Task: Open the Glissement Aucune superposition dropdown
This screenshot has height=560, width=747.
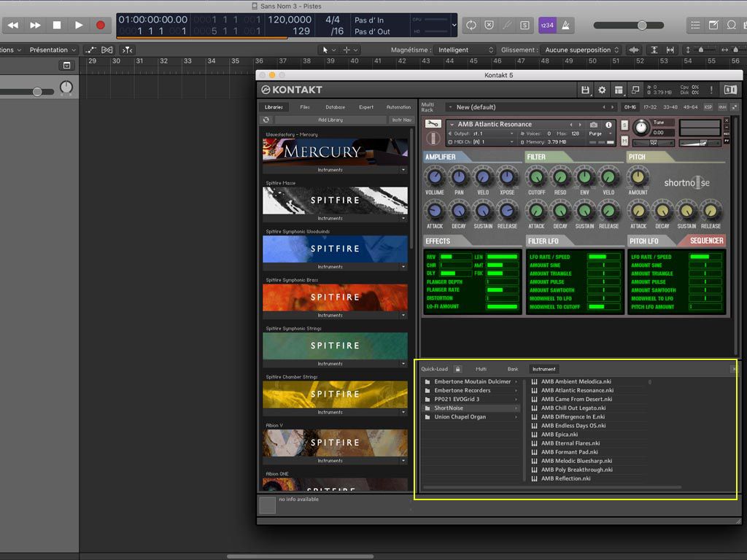Action: tap(581, 50)
